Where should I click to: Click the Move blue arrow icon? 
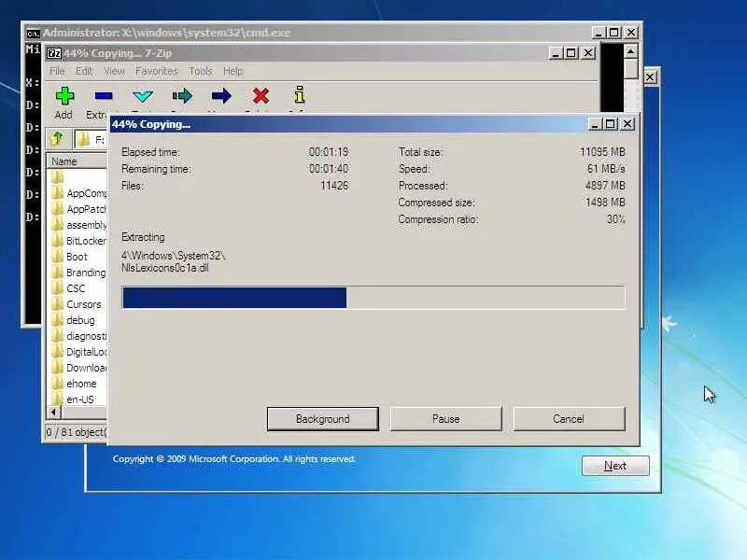coord(221,96)
